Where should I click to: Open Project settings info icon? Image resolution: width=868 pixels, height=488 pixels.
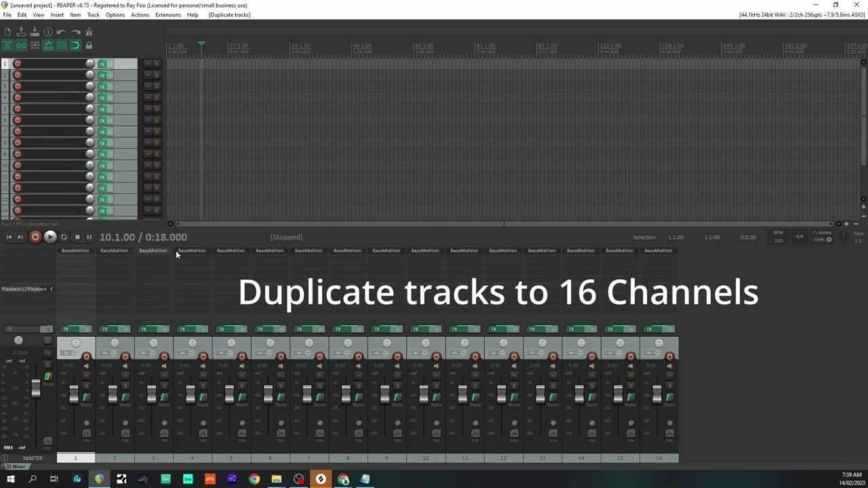[48, 32]
